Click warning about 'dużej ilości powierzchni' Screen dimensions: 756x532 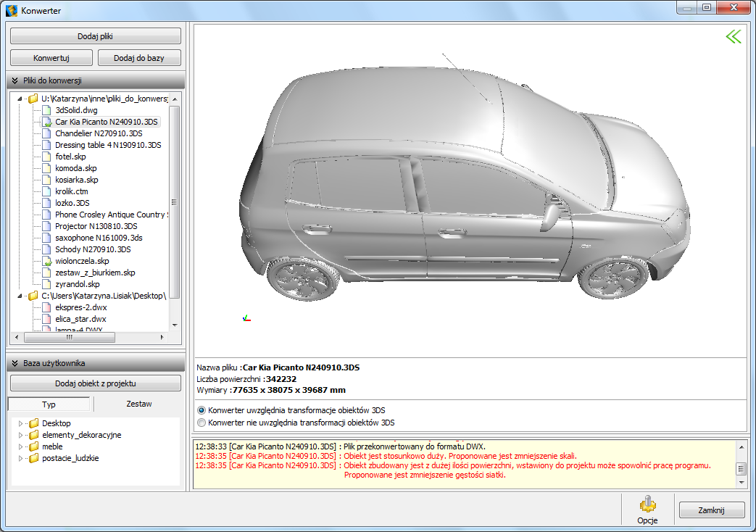(x=527, y=465)
